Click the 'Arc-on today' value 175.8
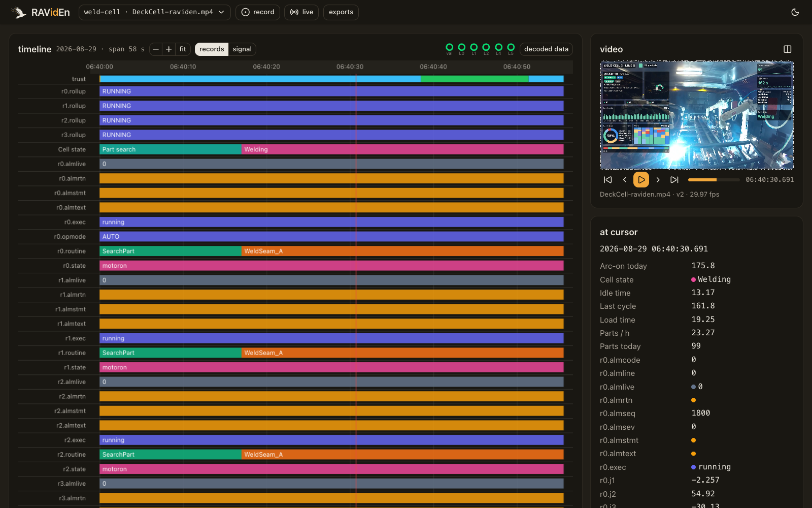 (x=703, y=266)
